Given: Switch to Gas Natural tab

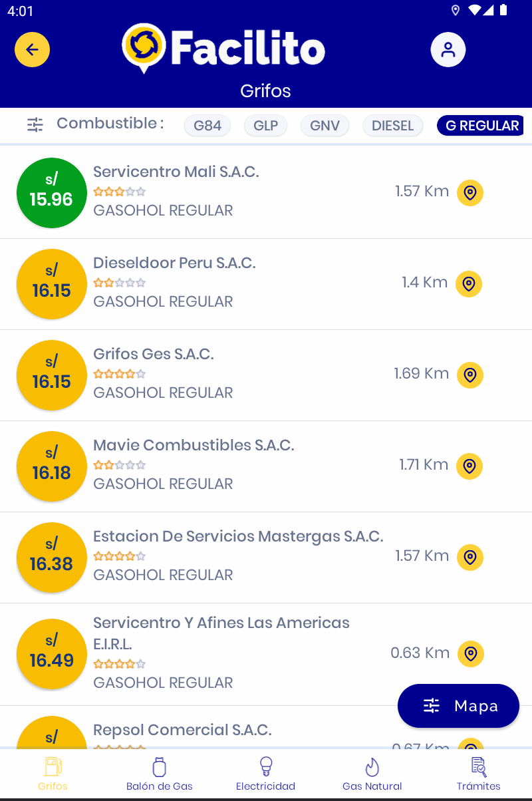Looking at the screenshot, I should pos(372,774).
